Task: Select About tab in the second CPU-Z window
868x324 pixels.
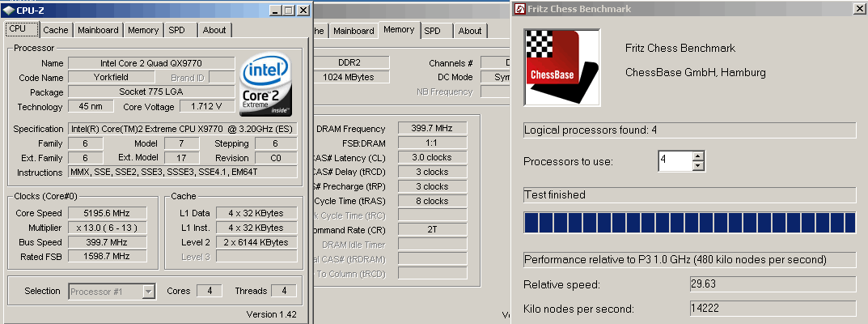Action: click(x=470, y=31)
